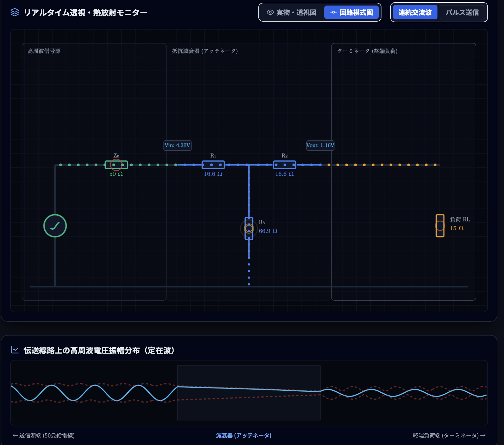Enable 連続交流波 continuous wave mode
Screen dimensions: 504x445
(415, 12)
